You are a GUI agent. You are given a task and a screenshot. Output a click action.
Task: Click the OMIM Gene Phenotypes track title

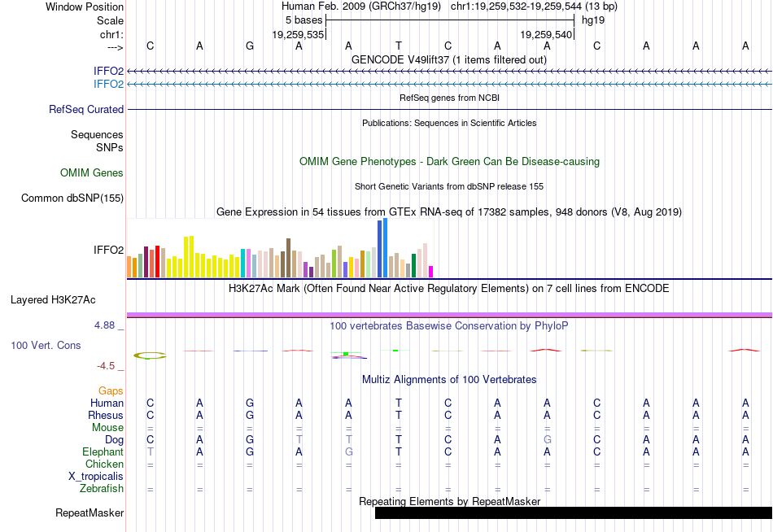point(449,161)
